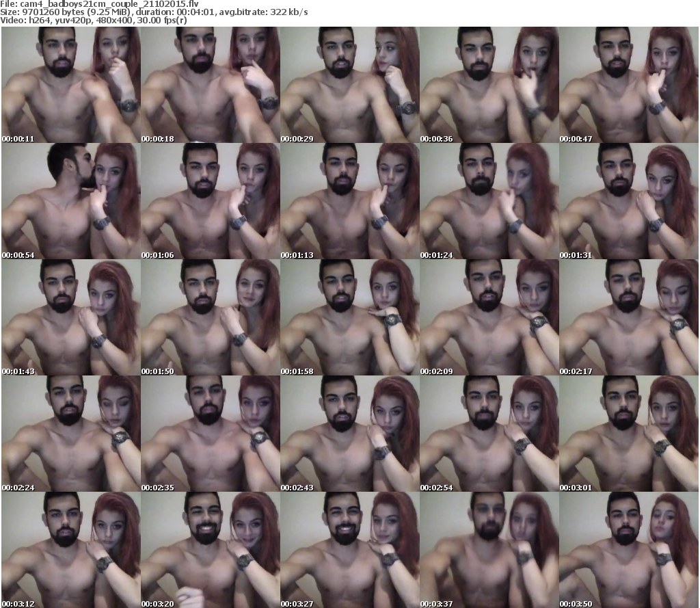Select the frame stamped 00:00:47
Viewport: 700px width, 608px height.
click(629, 85)
